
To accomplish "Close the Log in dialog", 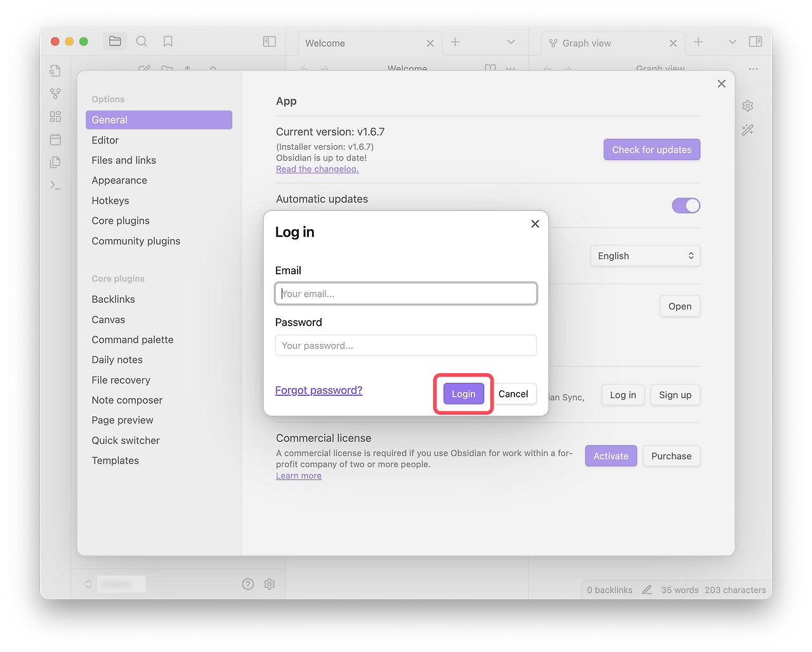I will pos(535,223).
